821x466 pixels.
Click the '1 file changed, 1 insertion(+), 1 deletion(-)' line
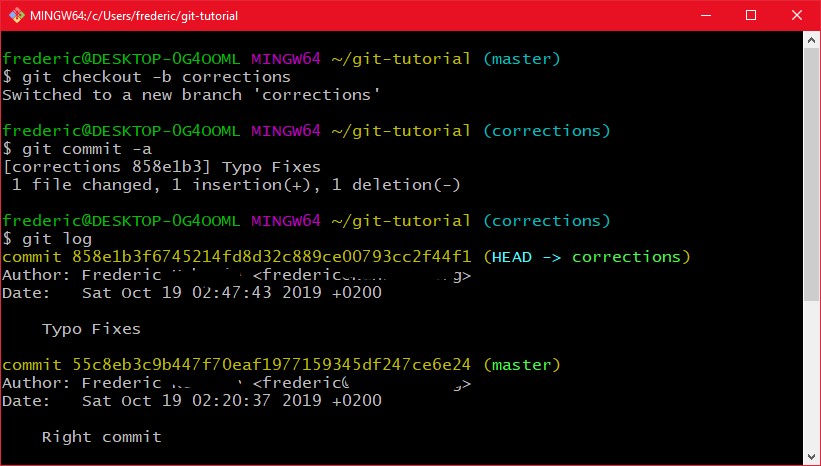tap(236, 185)
